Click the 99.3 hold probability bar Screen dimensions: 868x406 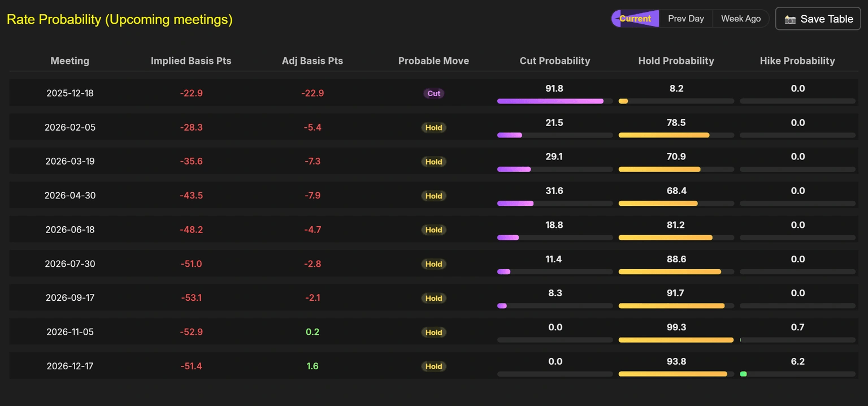(x=676, y=340)
